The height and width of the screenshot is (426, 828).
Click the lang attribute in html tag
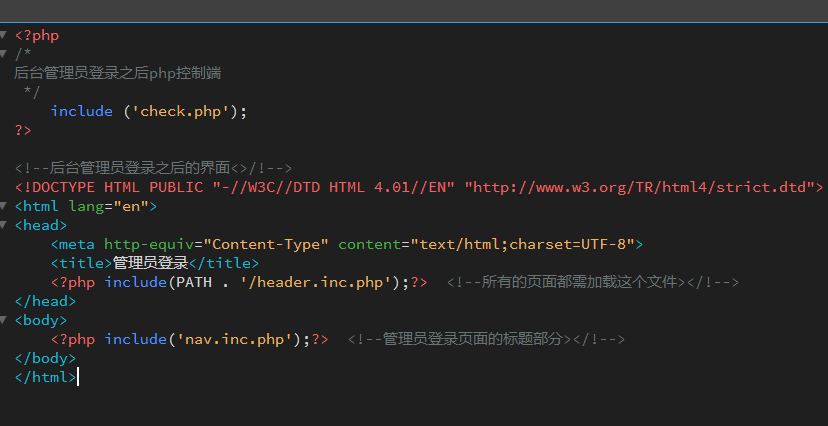pos(86,206)
